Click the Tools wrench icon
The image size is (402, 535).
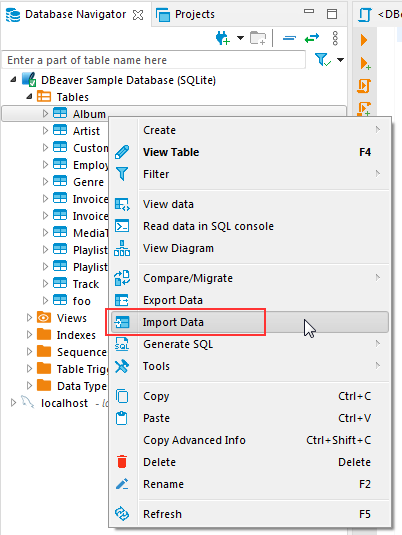[x=122, y=366]
